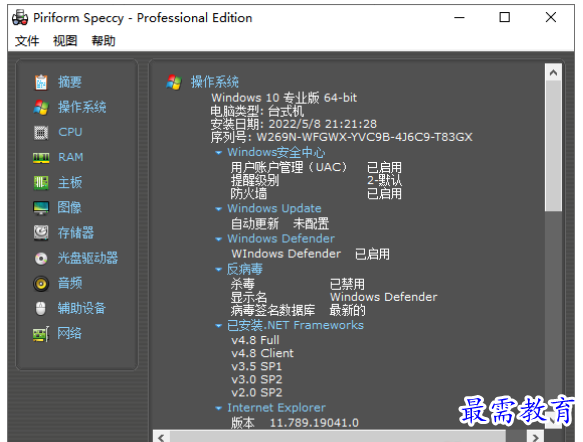This screenshot has height=442, width=583.
Task: Show the 图像 section
Action: click(x=70, y=208)
